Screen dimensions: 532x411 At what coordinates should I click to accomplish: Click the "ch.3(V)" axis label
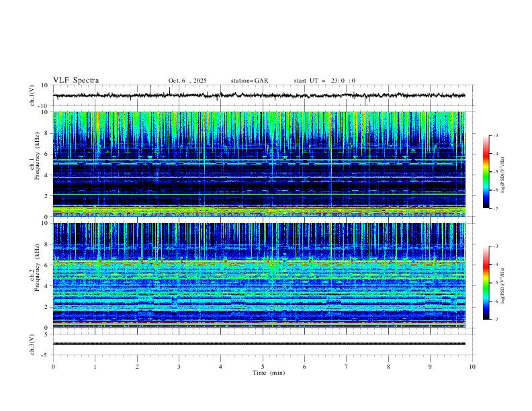coord(32,345)
